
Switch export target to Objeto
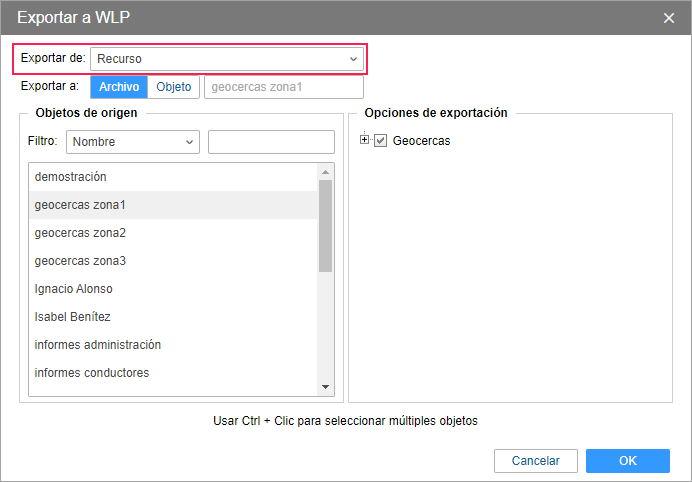coord(174,87)
